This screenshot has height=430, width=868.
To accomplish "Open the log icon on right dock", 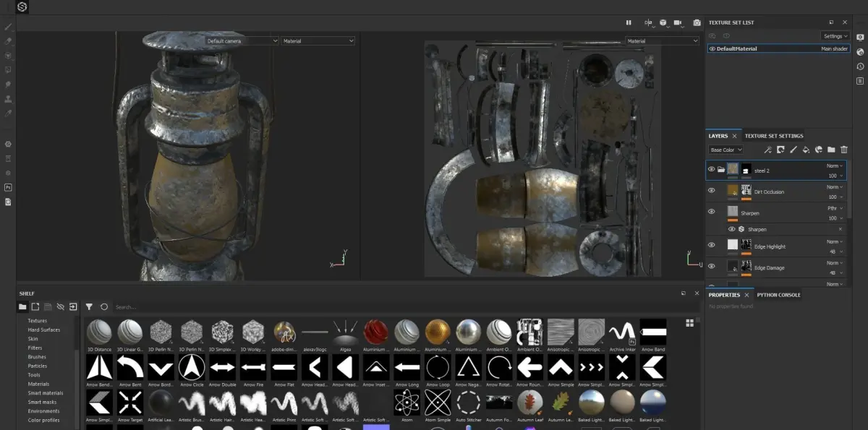I will (860, 81).
